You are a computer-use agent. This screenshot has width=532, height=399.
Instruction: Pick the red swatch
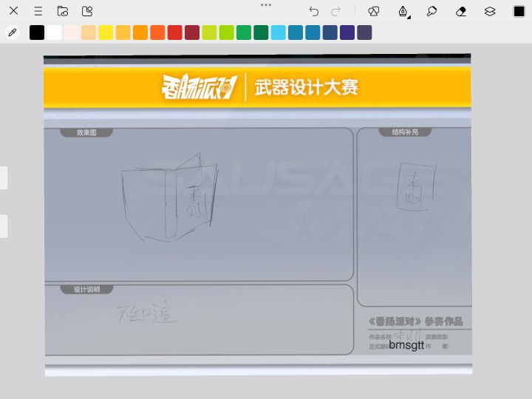click(x=175, y=33)
